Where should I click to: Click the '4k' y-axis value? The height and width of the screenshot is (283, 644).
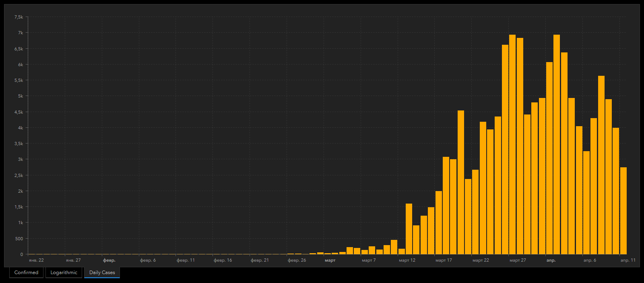(21, 128)
